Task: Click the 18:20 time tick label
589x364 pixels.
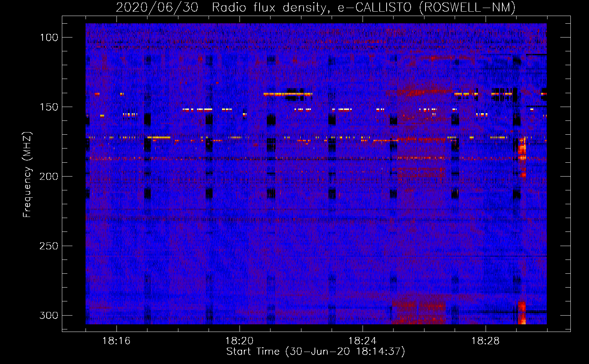Action: (240, 341)
